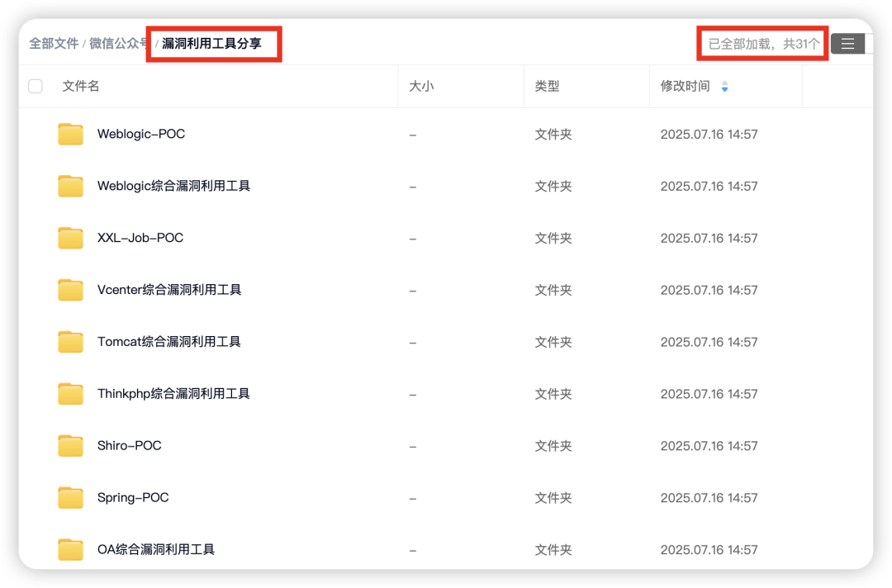
Task: Click the 文件夹 type cell for Shiro-POC
Action: click(x=553, y=446)
